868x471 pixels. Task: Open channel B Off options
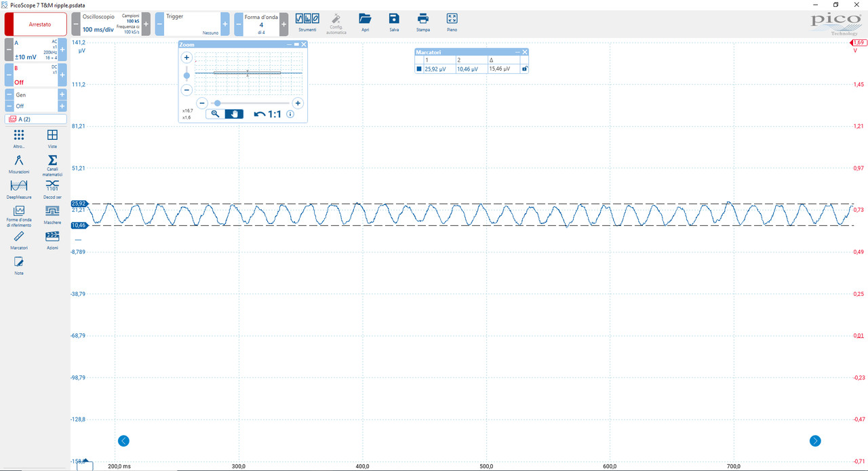(x=36, y=75)
